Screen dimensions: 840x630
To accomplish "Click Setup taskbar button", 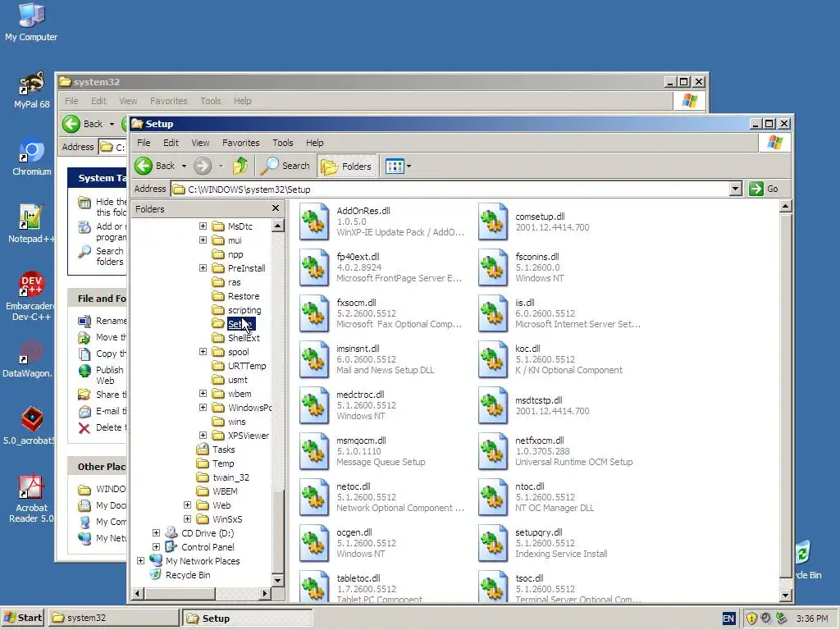I will click(x=247, y=618).
